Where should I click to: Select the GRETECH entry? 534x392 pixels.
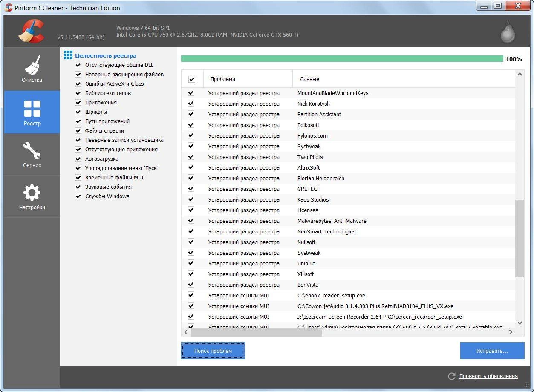309,189
